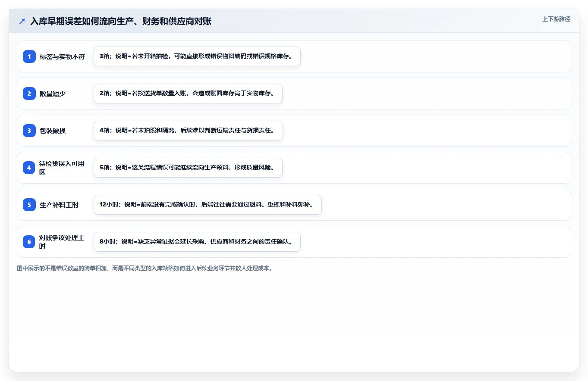
Task: Select step badge number 1
Action: point(29,56)
